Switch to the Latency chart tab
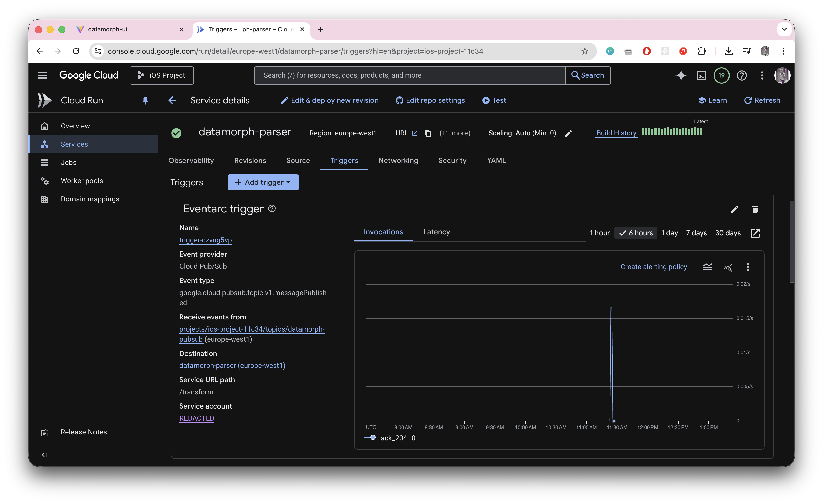823x504 pixels. tap(436, 232)
